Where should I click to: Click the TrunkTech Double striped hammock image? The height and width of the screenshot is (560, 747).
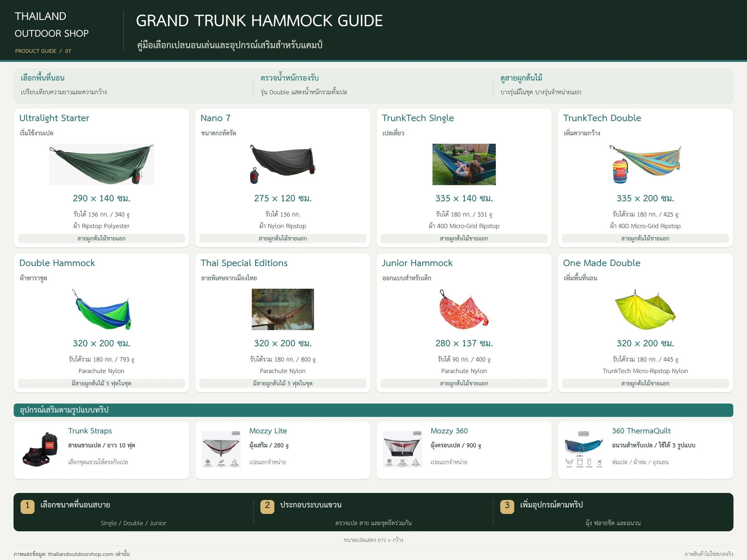(645, 164)
